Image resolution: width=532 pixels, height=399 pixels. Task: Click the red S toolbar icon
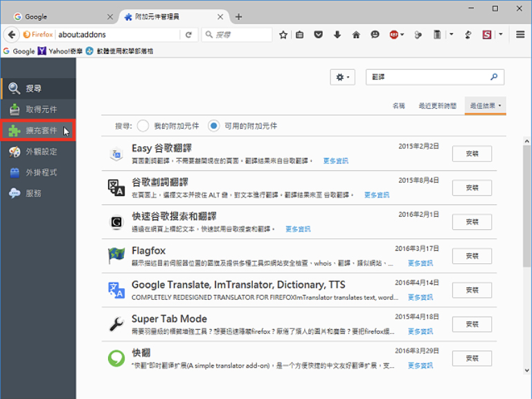(487, 35)
